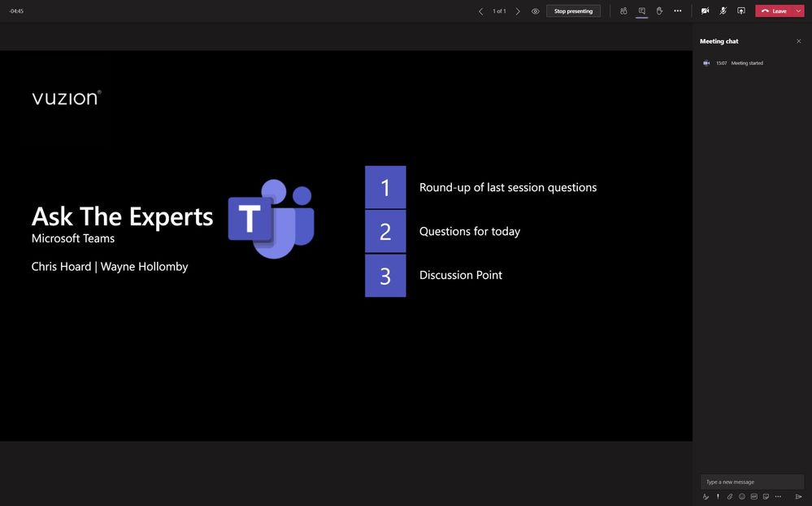Close the Meeting chat panel
812x506 pixels.
click(x=798, y=41)
